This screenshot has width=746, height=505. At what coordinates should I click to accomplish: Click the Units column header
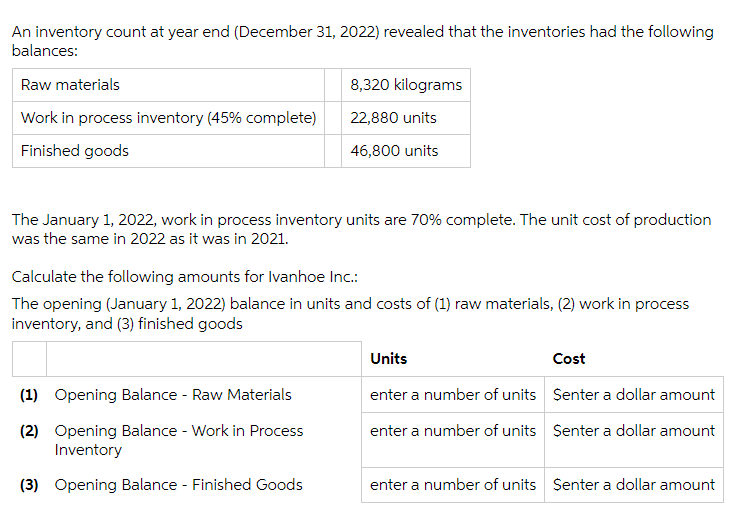[x=389, y=358]
